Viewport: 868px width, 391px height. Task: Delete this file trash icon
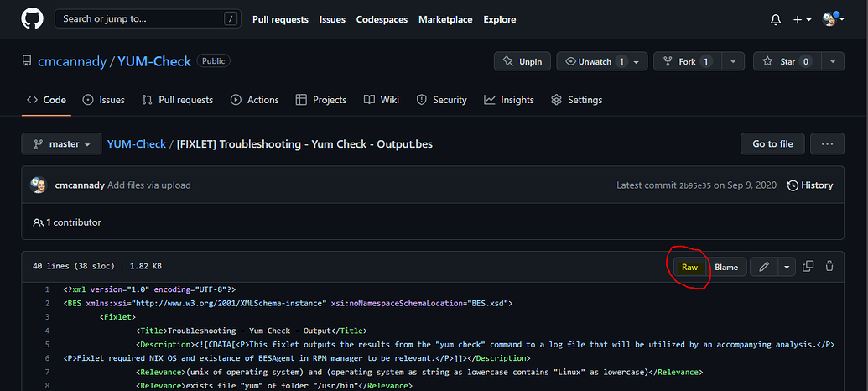click(829, 266)
